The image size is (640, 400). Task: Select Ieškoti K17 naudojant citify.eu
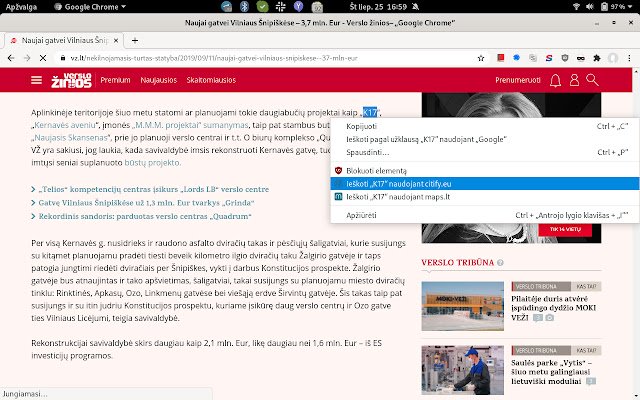pyautogui.click(x=485, y=184)
